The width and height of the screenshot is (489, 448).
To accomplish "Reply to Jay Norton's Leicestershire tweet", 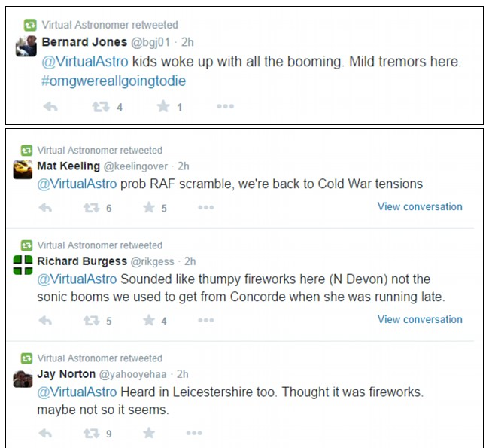I will 45,434.
